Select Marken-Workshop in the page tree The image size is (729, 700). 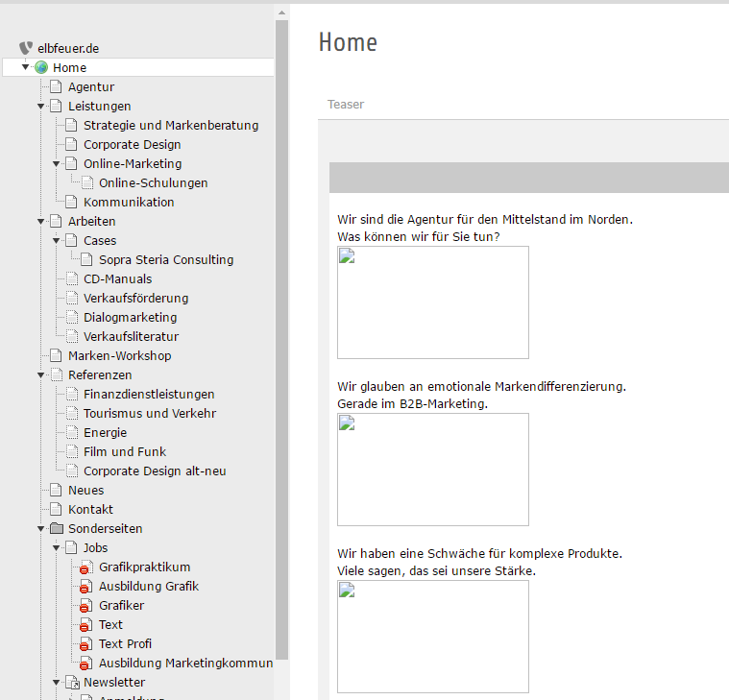coord(119,356)
